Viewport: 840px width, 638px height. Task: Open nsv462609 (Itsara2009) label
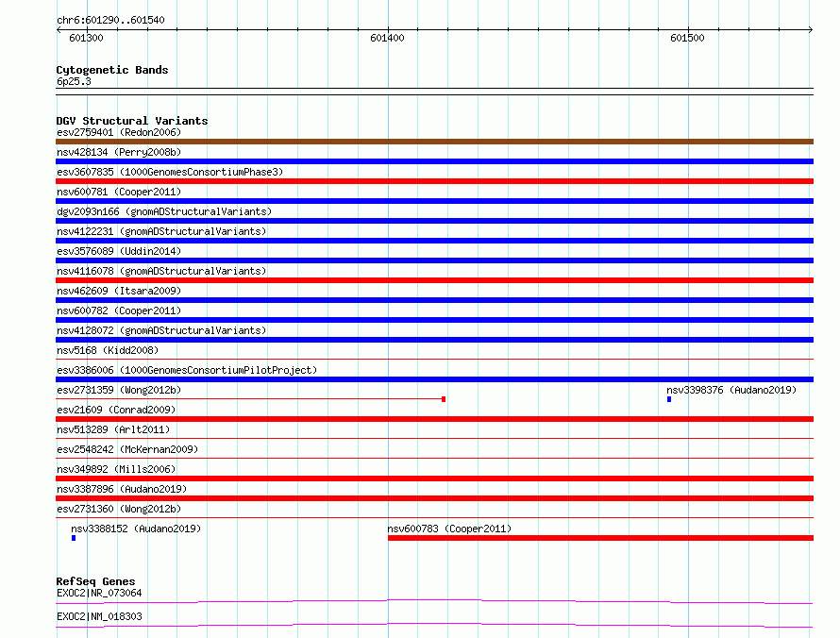pos(119,291)
